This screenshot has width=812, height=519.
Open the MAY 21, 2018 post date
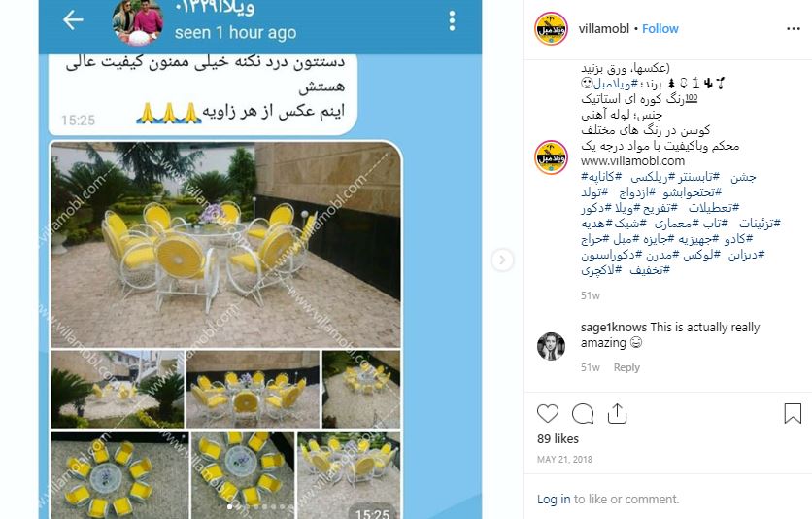[x=564, y=459]
